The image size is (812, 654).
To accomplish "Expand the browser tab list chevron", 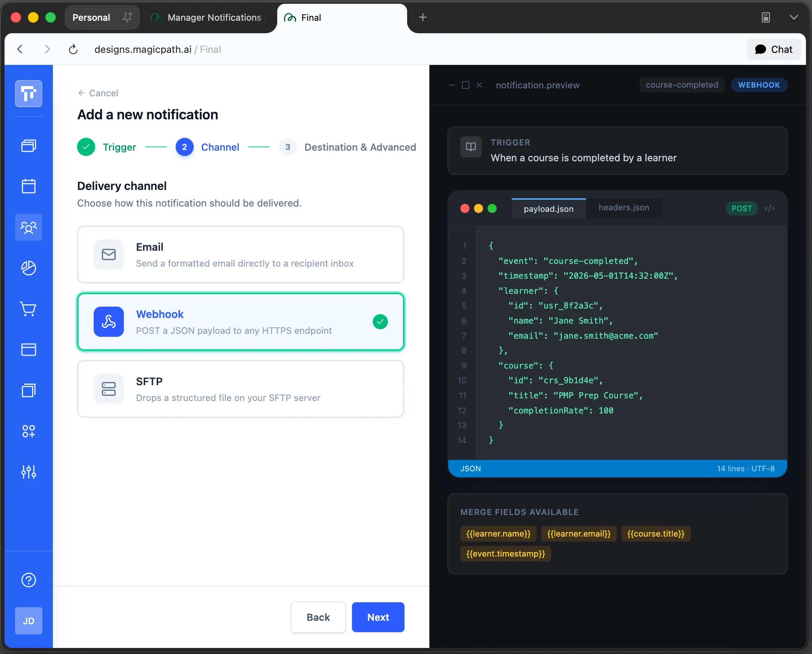I will tap(794, 17).
